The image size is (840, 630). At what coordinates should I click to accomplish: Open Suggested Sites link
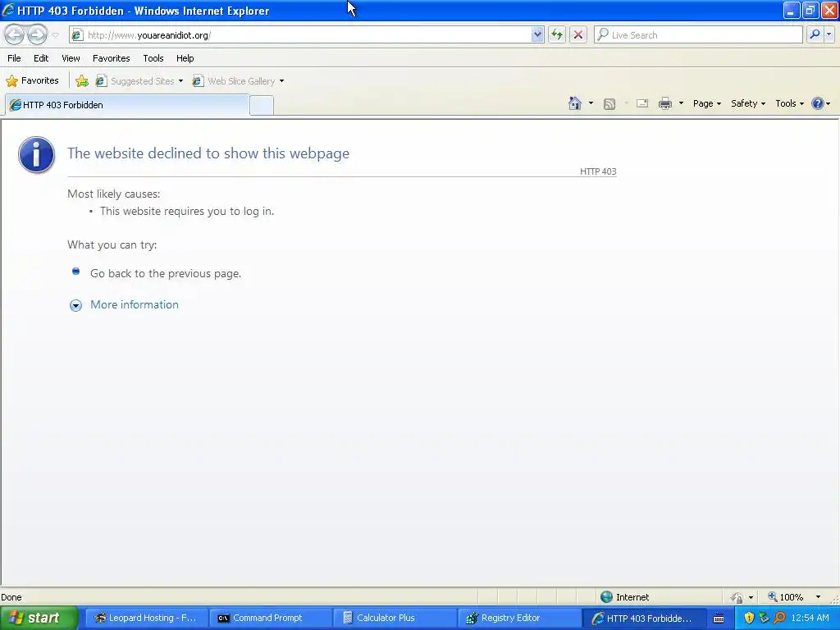(139, 81)
